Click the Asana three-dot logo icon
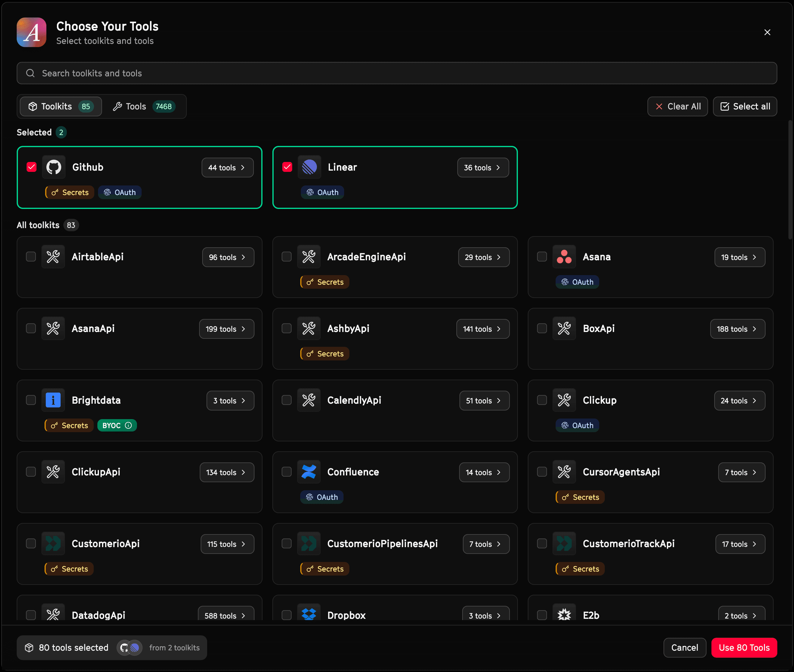The width and height of the screenshot is (794, 672). pos(564,257)
